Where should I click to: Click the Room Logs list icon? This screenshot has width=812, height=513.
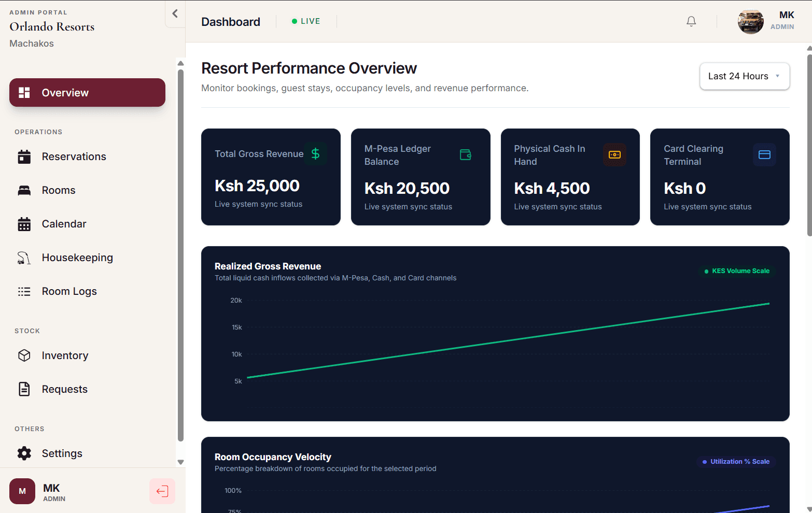[24, 291]
